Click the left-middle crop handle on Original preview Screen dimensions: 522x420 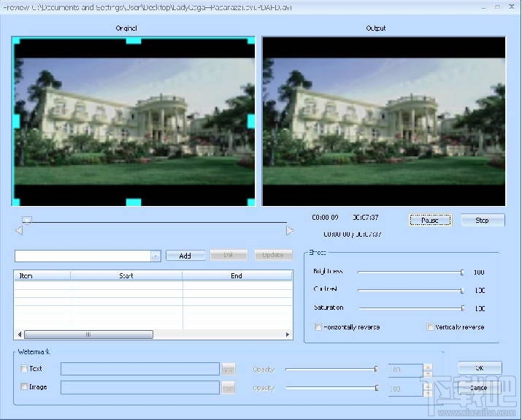point(15,121)
